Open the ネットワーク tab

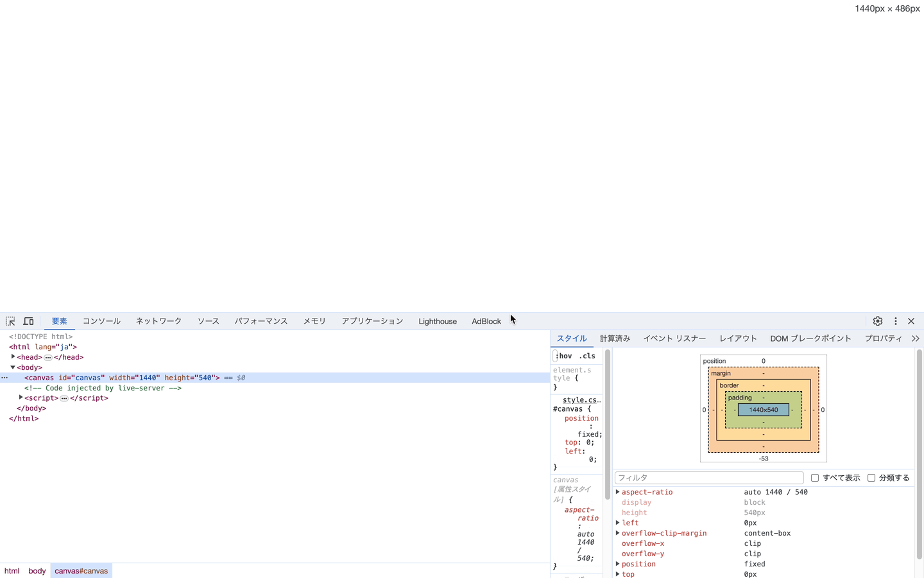(158, 321)
